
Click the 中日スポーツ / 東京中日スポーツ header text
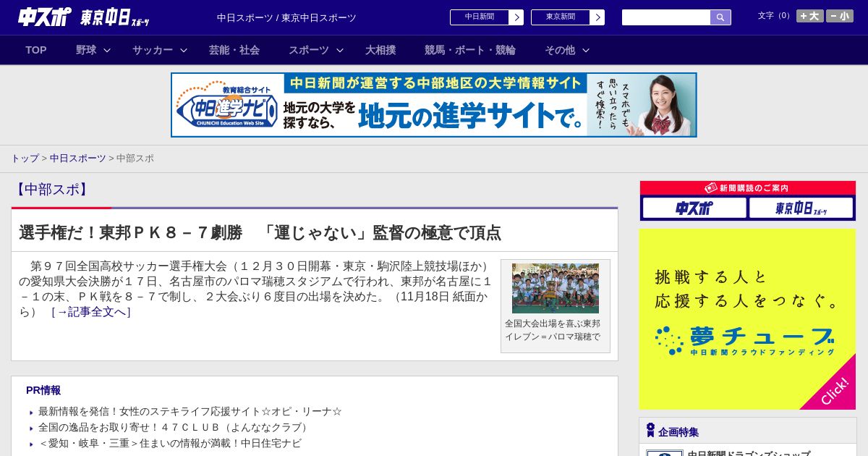[x=286, y=17]
